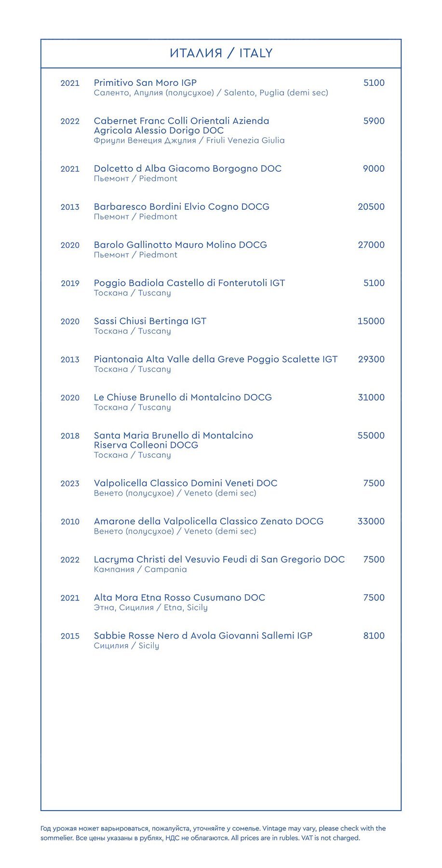The image size is (442, 868).
Task: Click Piantonaia Alta Valle della Greve entry
Action: coord(215,359)
